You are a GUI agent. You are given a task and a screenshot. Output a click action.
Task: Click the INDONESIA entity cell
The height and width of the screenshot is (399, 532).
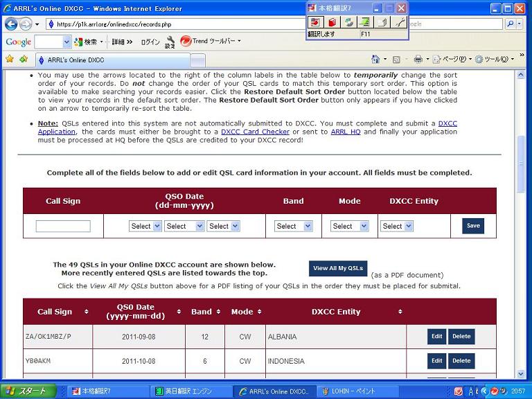(336, 361)
